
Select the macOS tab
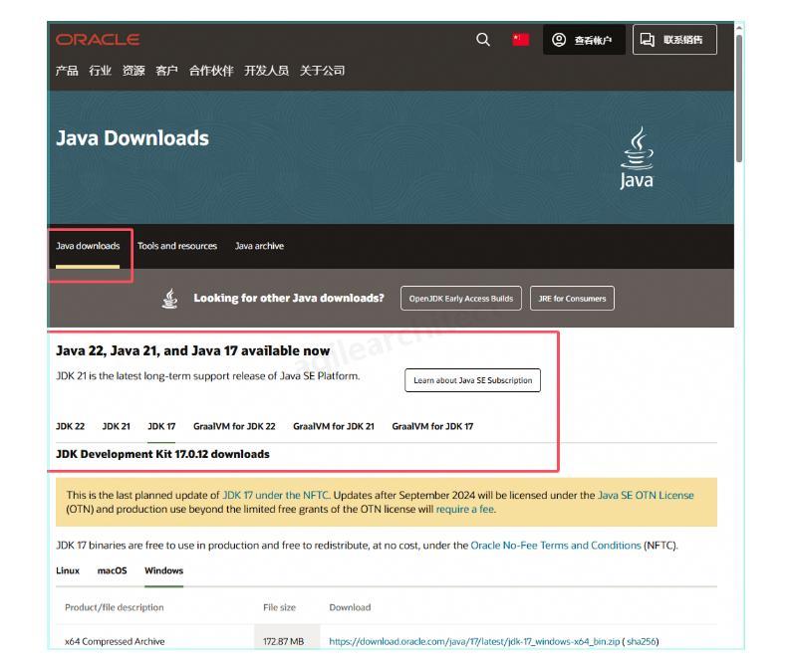point(113,570)
